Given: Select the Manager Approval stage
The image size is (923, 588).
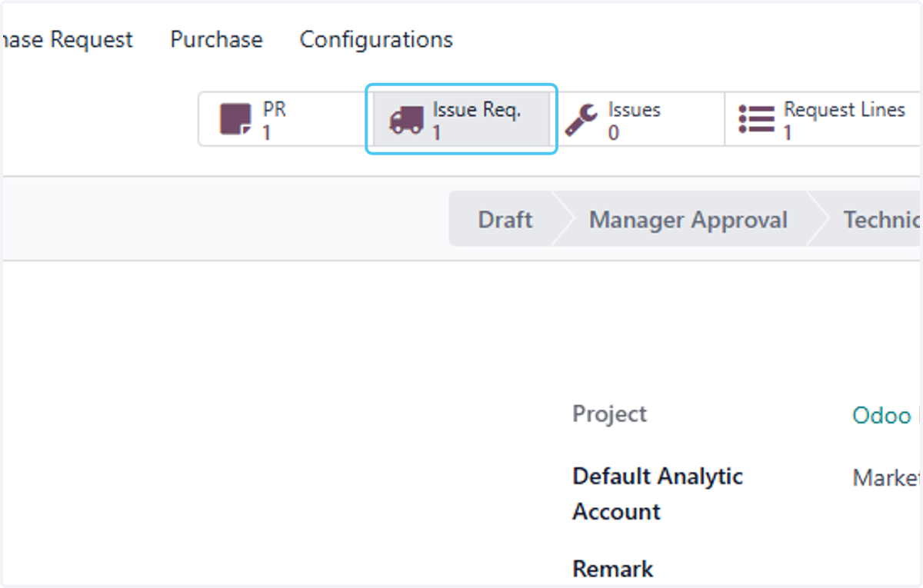Looking at the screenshot, I should [688, 220].
